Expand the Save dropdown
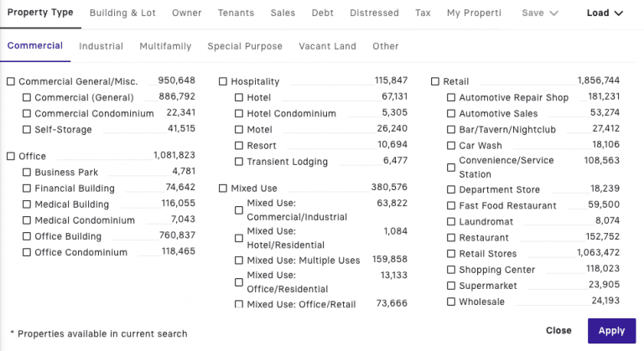 tap(539, 13)
